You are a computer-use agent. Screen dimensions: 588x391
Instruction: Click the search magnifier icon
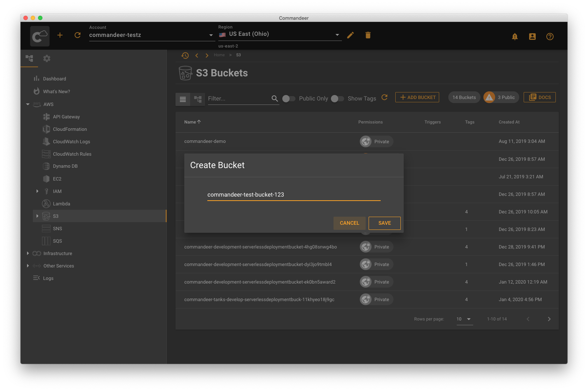(275, 98)
